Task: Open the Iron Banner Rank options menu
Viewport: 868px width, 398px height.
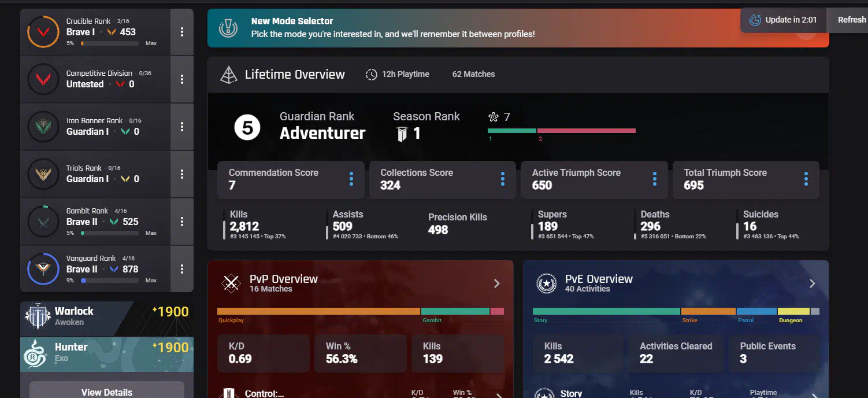Action: point(182,127)
